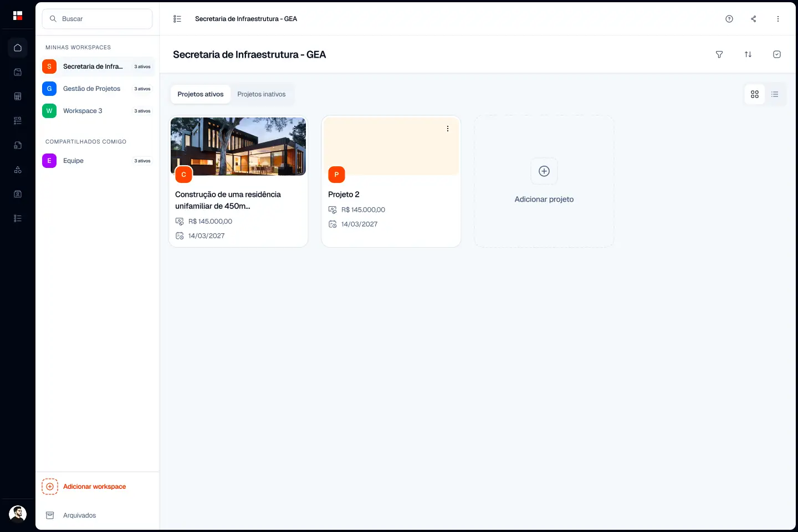Click the plus icon to add project
The image size is (798, 532).
(544, 171)
